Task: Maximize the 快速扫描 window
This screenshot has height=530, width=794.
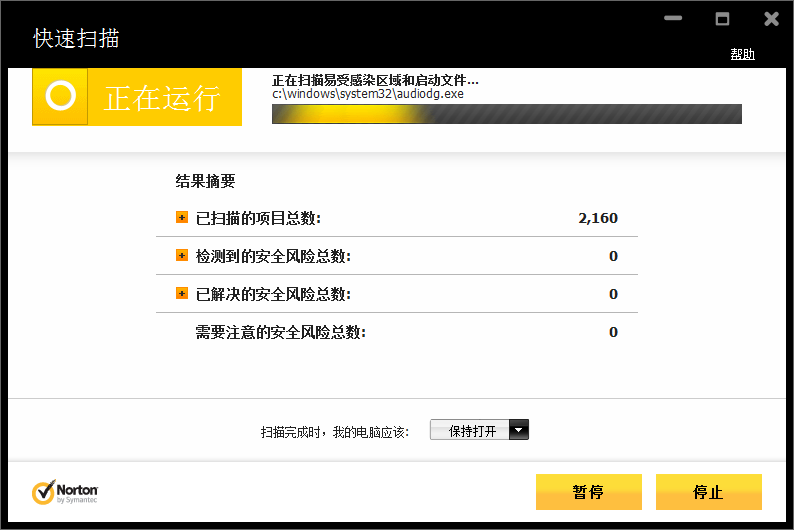Action: pos(722,19)
